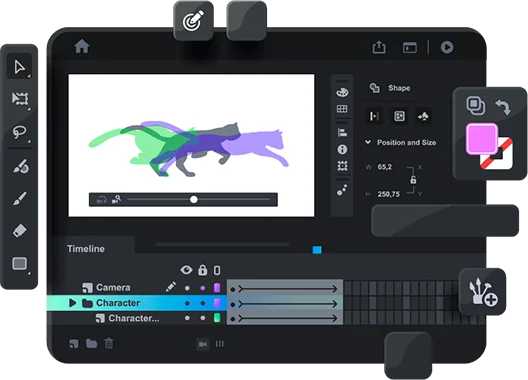Toggle visibility dot for Camera layer
This screenshot has width=528, height=380.
coord(187,288)
